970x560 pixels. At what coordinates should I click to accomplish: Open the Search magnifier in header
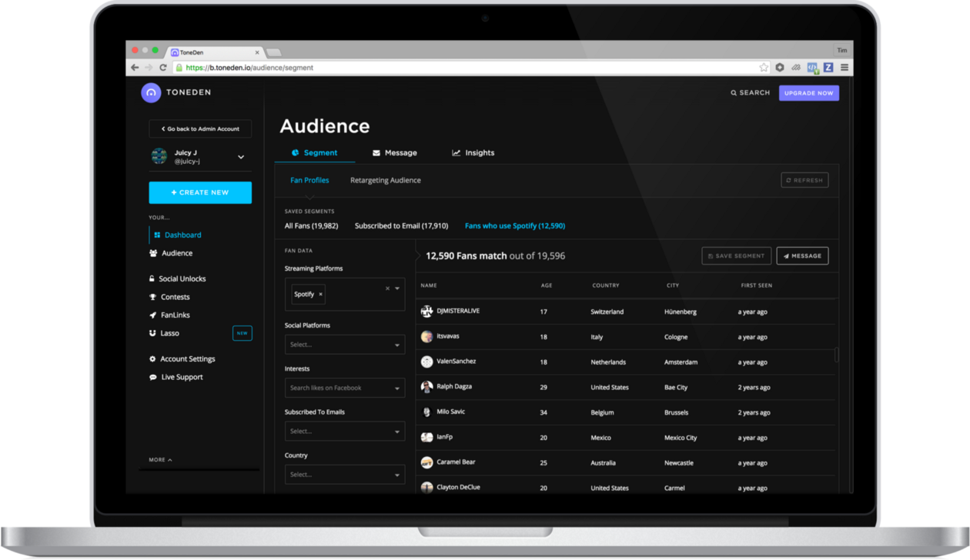734,93
